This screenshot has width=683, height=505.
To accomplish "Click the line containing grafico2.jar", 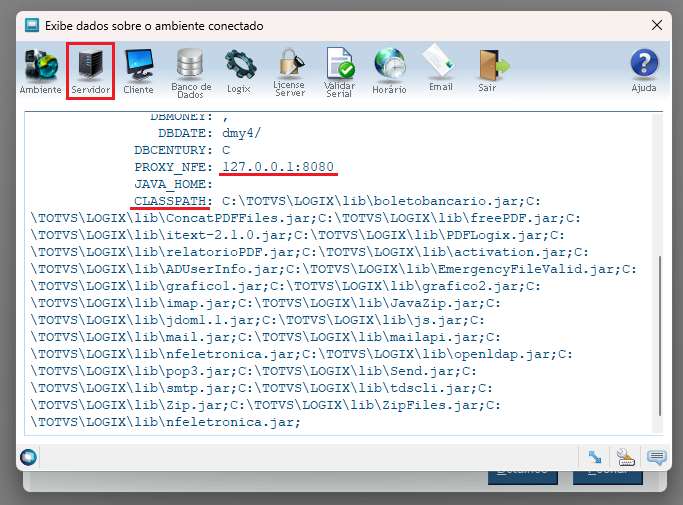I will (285, 286).
